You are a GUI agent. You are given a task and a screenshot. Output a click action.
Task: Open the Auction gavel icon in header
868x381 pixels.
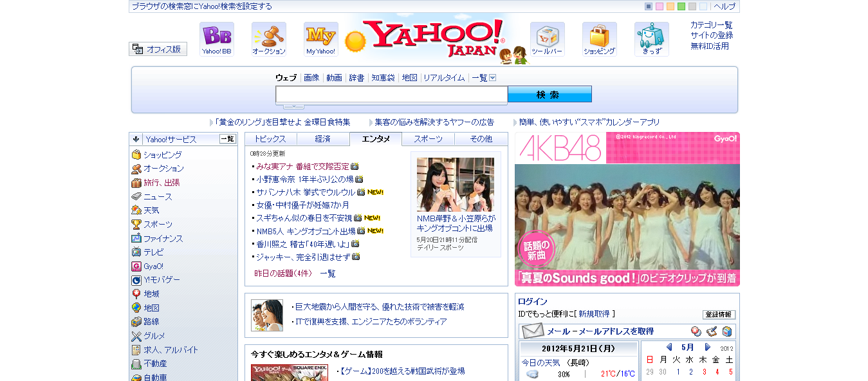[269, 39]
